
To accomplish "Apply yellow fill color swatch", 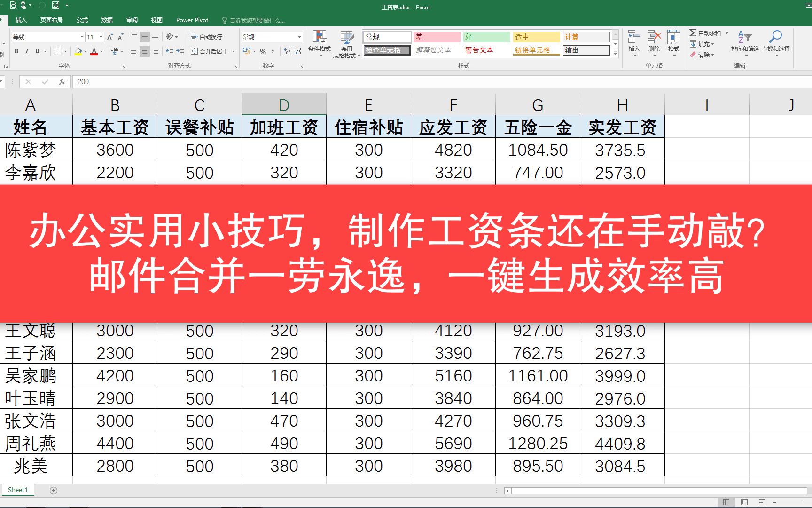I will coord(78,51).
